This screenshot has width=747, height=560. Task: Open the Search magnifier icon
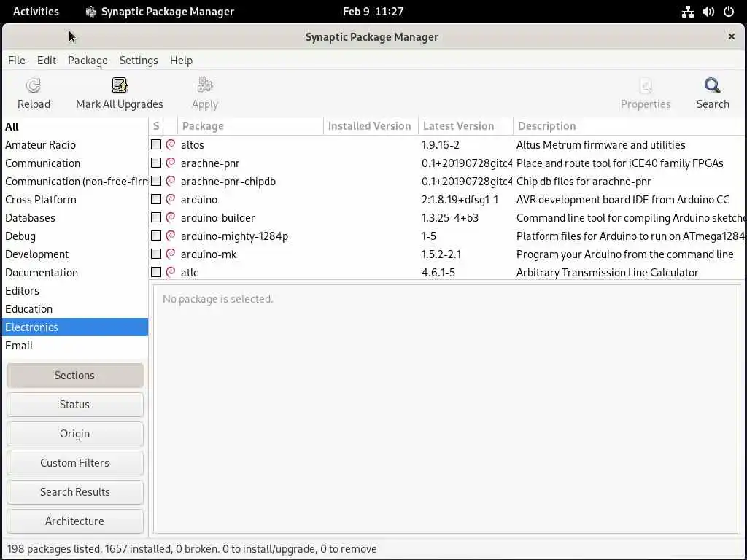(712, 86)
